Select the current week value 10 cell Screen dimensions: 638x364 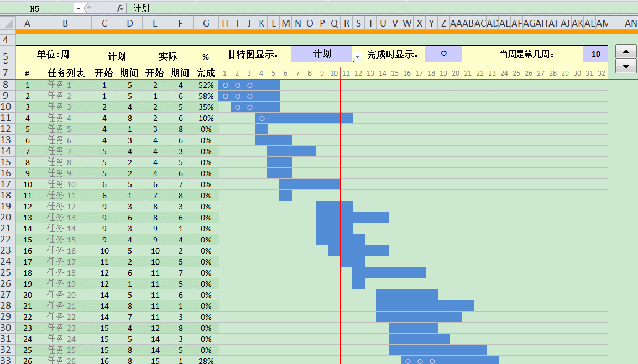tap(595, 54)
